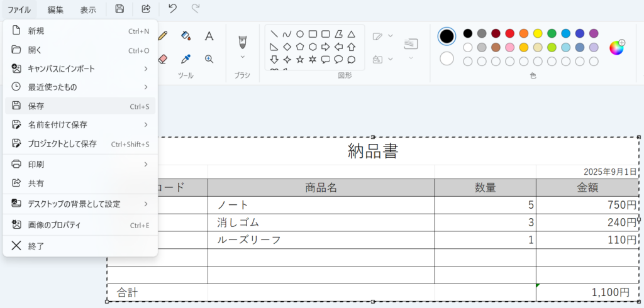The width and height of the screenshot is (644, 308).
Task: Select the Color picker eyedropper tool
Action: pyautogui.click(x=186, y=59)
